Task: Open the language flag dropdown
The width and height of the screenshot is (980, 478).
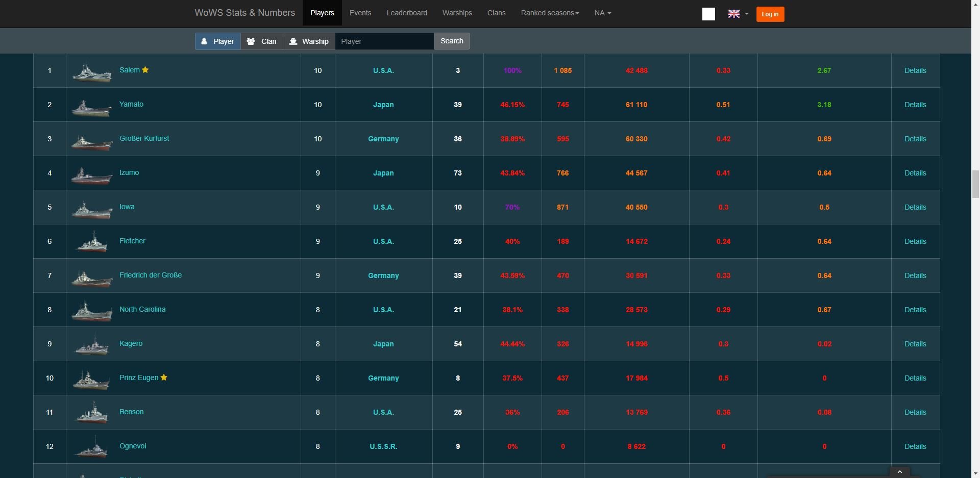Action: tap(738, 14)
